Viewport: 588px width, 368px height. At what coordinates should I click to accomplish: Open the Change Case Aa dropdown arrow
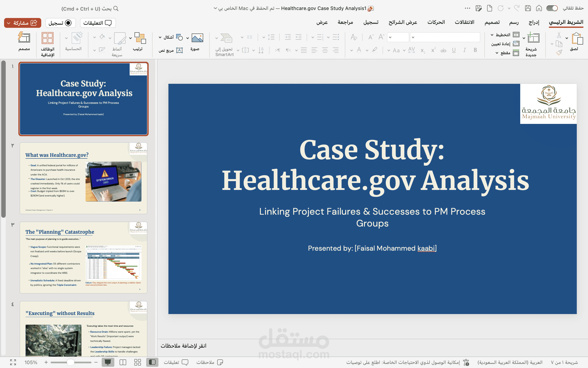(389, 50)
